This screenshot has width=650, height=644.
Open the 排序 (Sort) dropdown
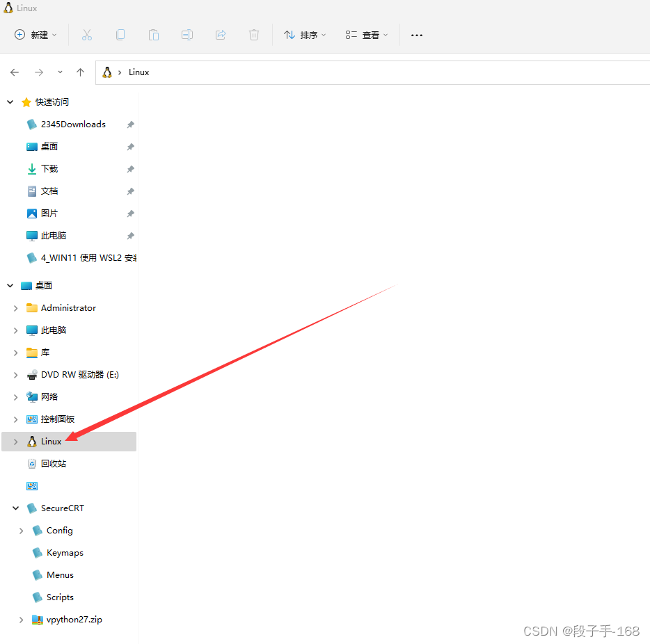[305, 35]
